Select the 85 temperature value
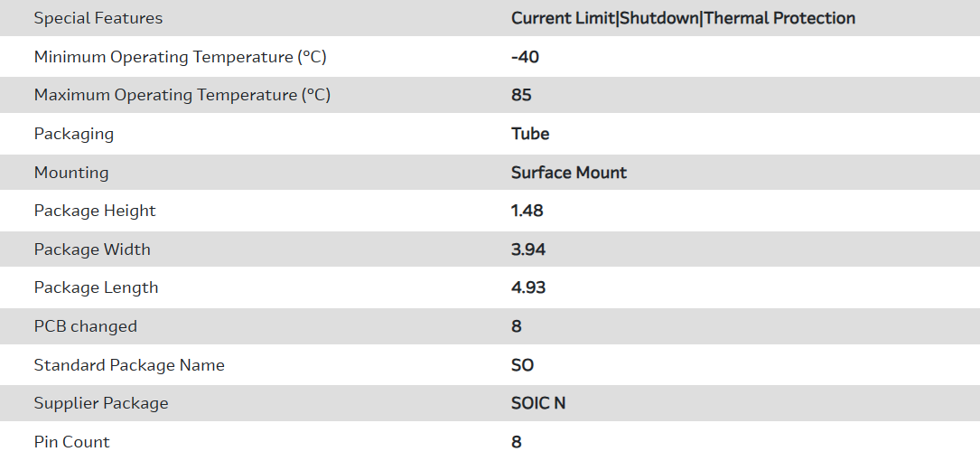 pos(521,95)
